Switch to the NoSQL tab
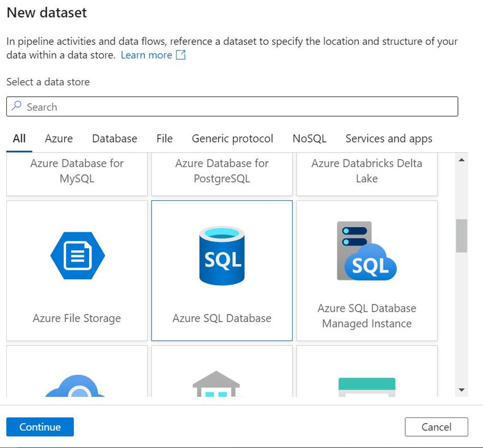Image resolution: width=483 pixels, height=448 pixels. pyautogui.click(x=310, y=139)
